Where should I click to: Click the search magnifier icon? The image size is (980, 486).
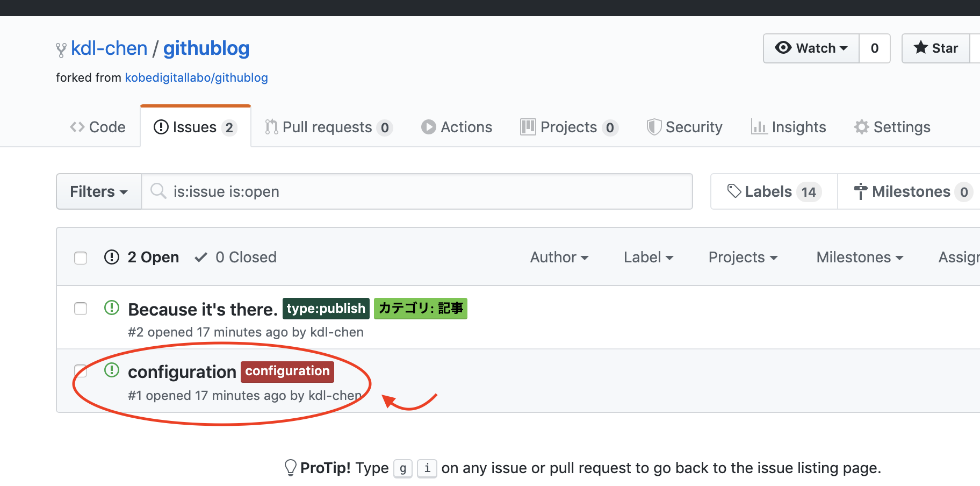point(158,191)
